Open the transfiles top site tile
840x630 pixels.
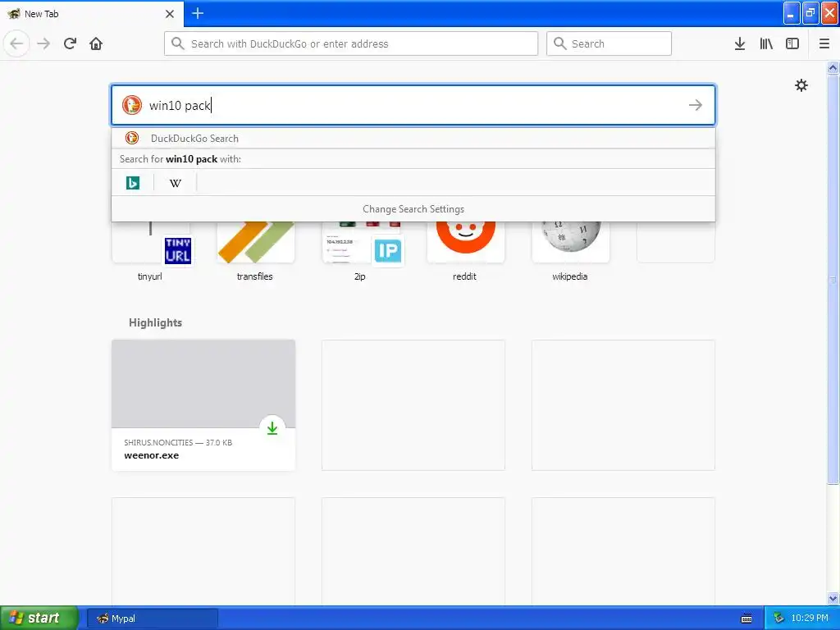255,251
